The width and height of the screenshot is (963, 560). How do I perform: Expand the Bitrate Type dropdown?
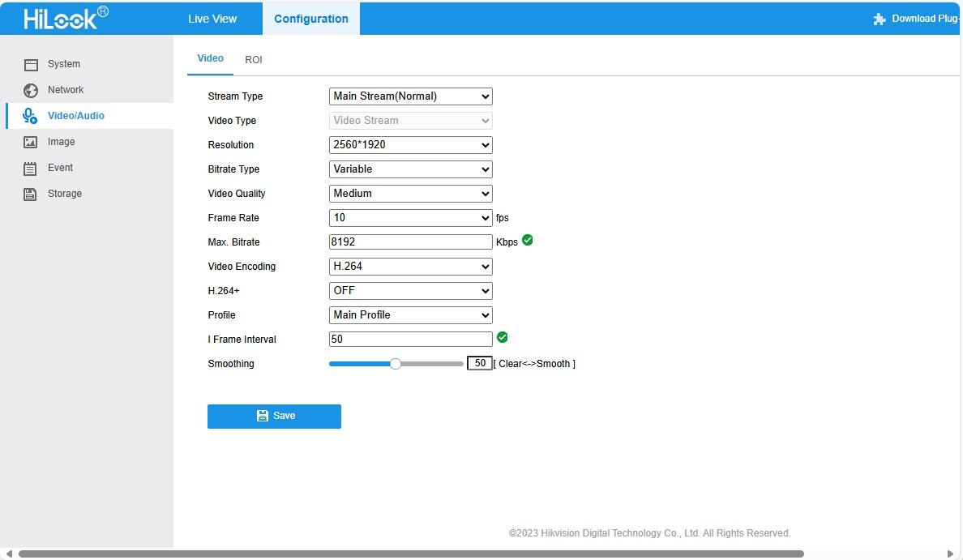[x=411, y=169]
